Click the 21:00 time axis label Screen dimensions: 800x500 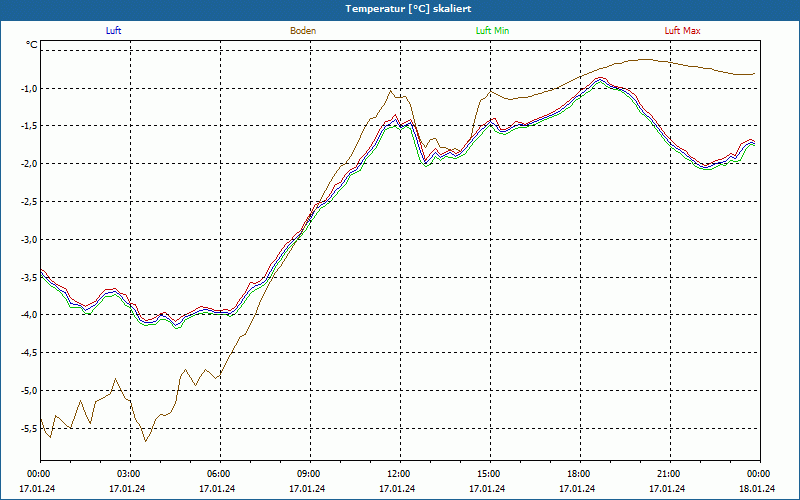coord(667,473)
